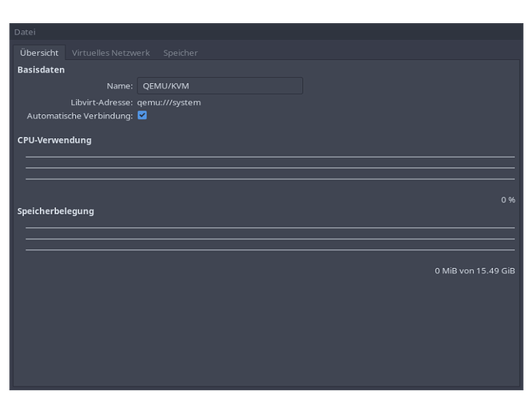Click the CPU-Verwendung usage graph

270,168
